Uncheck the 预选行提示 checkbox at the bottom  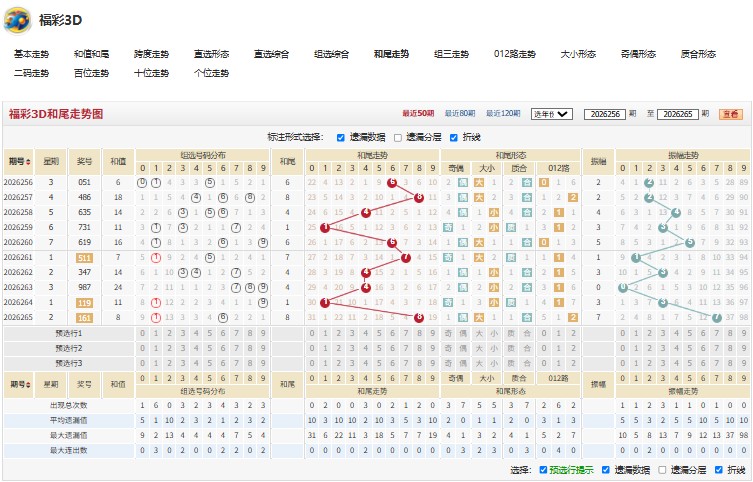pos(543,470)
